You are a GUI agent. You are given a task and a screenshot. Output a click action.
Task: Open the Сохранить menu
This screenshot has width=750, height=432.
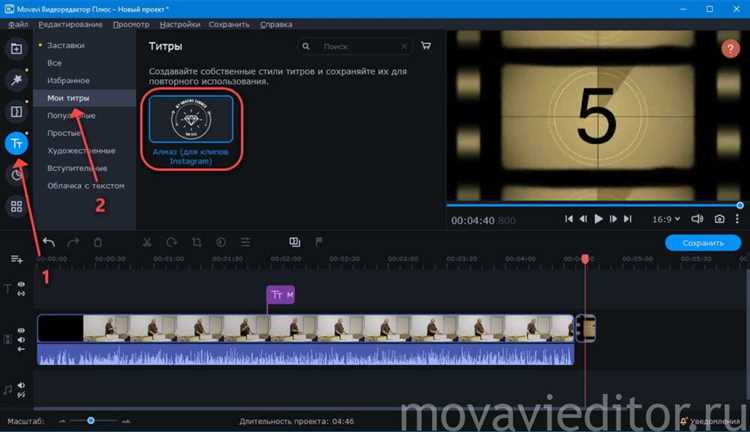pyautogui.click(x=229, y=24)
